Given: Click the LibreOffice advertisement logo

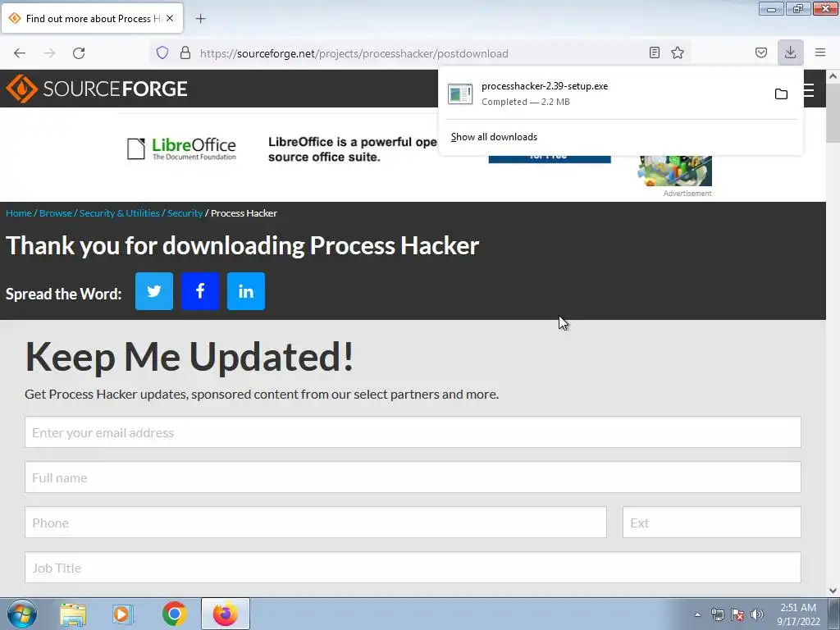Looking at the screenshot, I should click(x=181, y=148).
